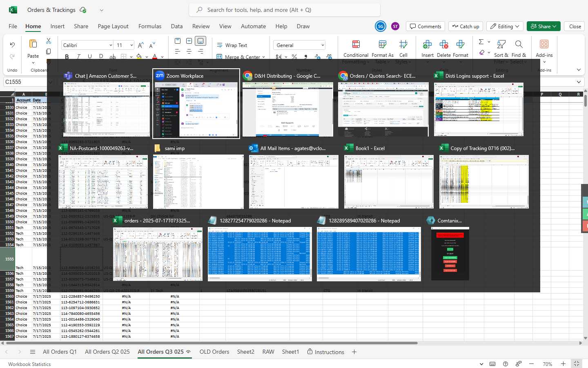Viewport: 588px width, 368px height.
Task: Open the Add-ins icon
Action: 544,44
